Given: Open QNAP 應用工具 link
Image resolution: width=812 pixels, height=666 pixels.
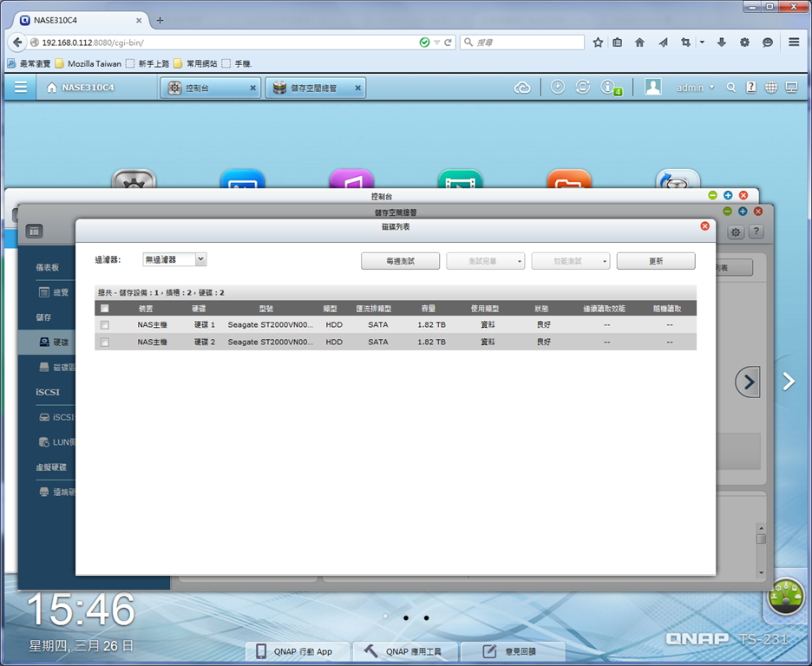Looking at the screenshot, I should click(x=403, y=651).
